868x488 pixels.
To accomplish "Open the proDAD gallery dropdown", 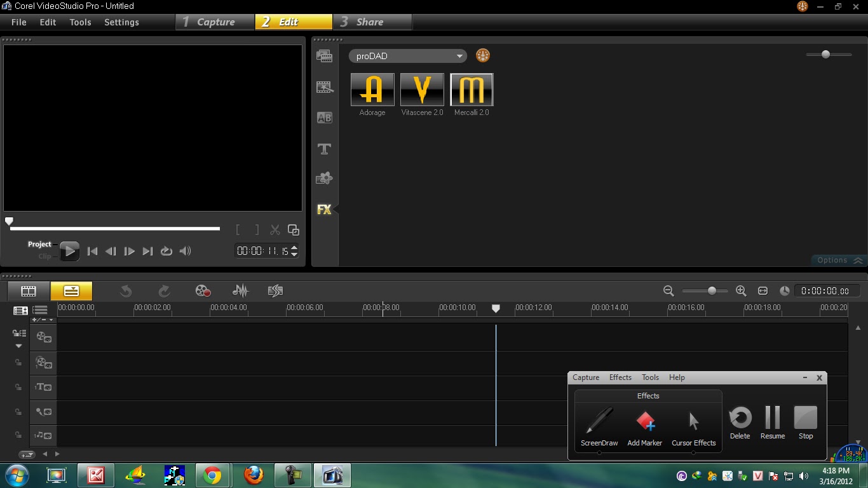I will 407,56.
